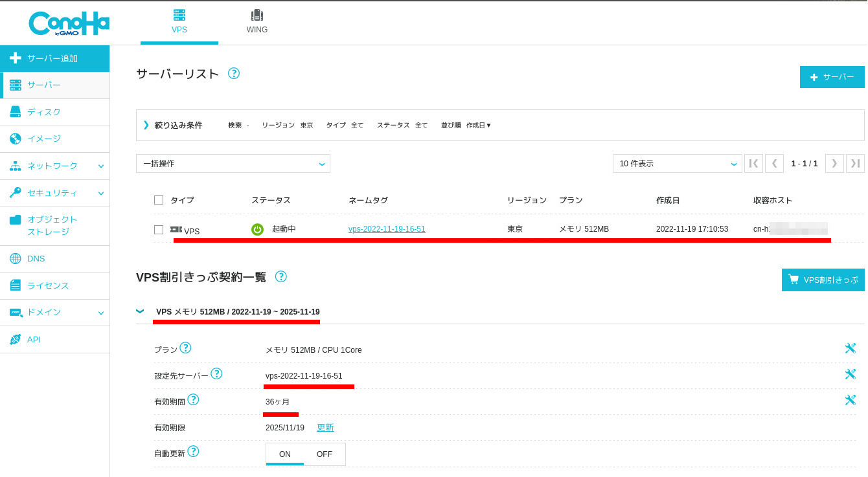
Task: Edit 設定先サーバー with the wrench icon
Action: (x=851, y=374)
